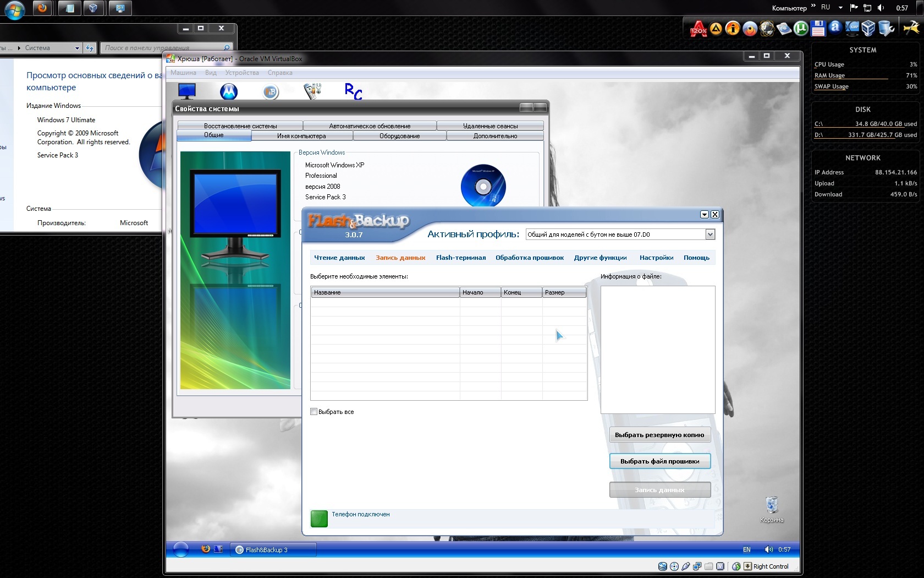This screenshot has width=924, height=578.
Task: Open the Recycle Bin 'Корзина' in guest
Action: pyautogui.click(x=772, y=509)
